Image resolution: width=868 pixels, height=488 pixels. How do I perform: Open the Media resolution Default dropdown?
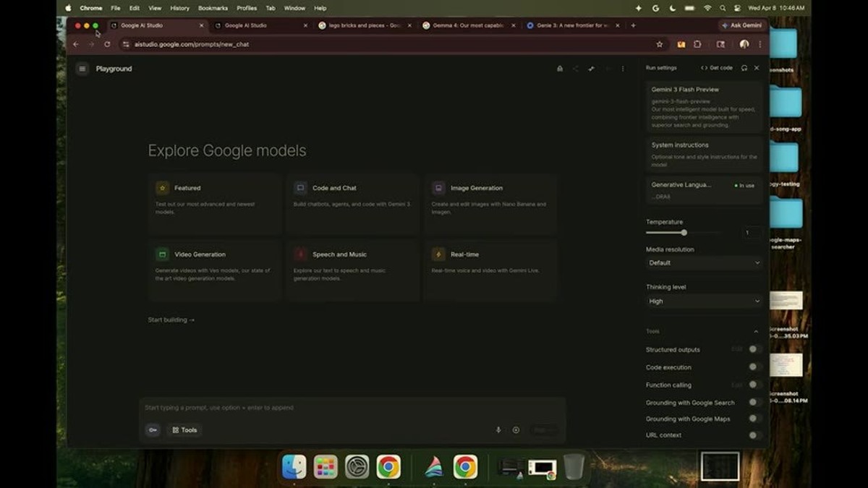coord(704,263)
